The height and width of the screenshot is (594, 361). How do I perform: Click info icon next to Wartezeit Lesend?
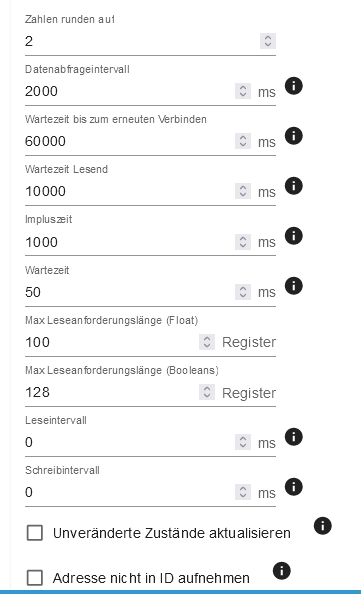[294, 186]
